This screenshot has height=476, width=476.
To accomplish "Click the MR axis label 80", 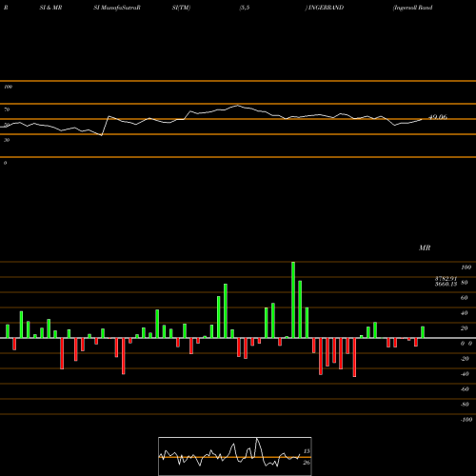I will (465, 283).
